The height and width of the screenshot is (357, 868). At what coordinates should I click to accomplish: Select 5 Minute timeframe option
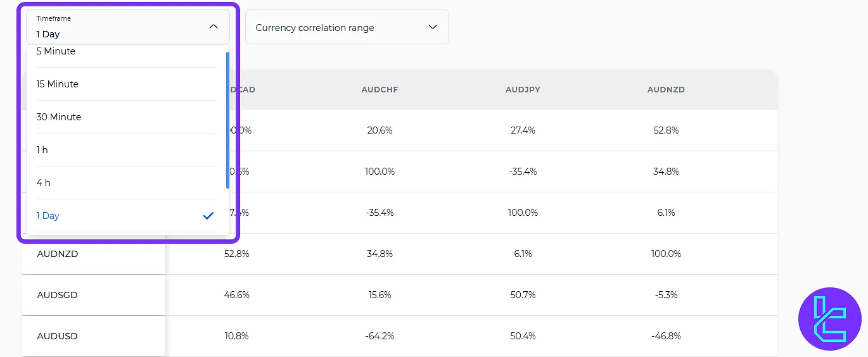pyautogui.click(x=126, y=53)
